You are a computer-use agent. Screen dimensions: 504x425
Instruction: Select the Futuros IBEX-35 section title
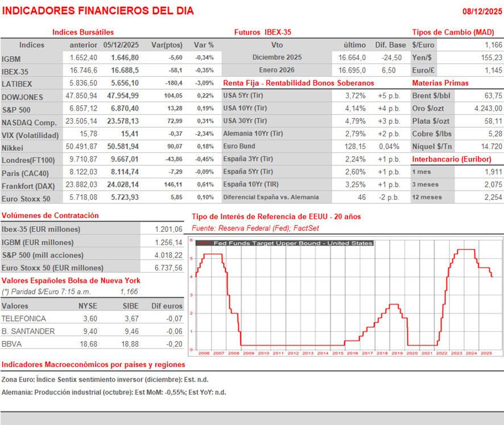[x=262, y=32]
